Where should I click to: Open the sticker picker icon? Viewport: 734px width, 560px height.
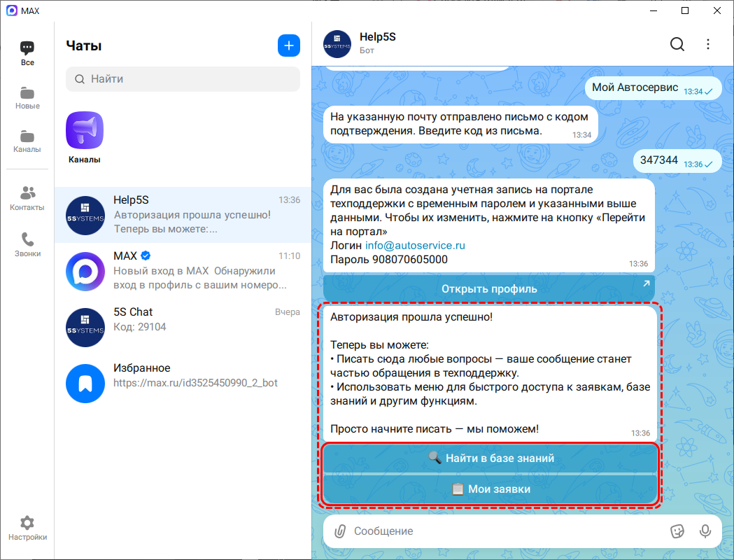(677, 531)
